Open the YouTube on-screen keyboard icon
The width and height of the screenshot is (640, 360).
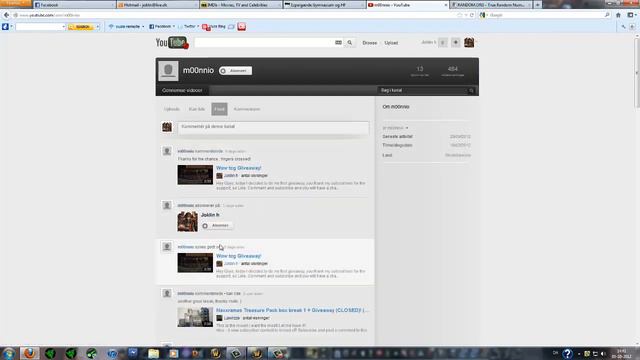[338, 42]
